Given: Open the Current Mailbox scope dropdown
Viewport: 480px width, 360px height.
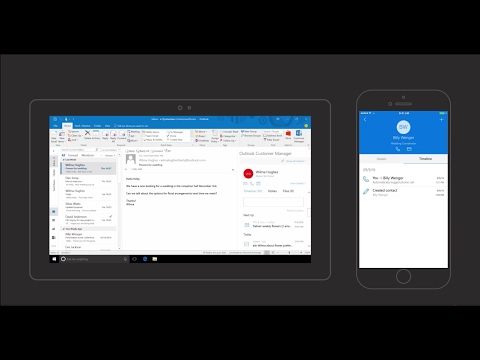Looking at the screenshot, I should point(110,150).
